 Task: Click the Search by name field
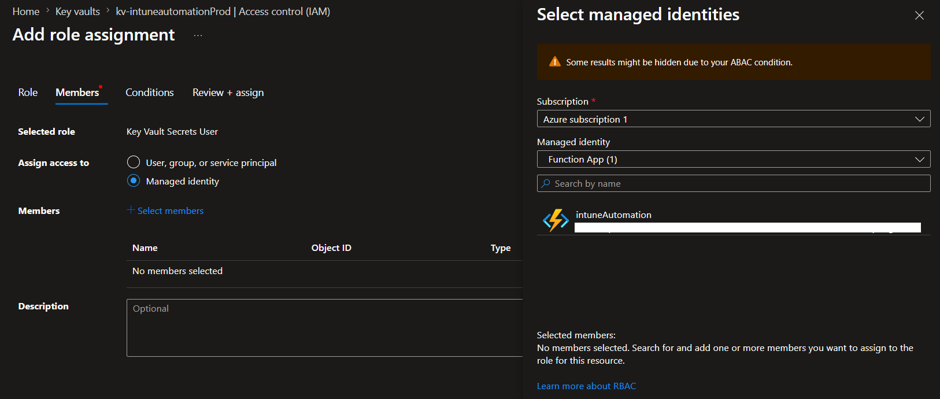click(x=733, y=183)
